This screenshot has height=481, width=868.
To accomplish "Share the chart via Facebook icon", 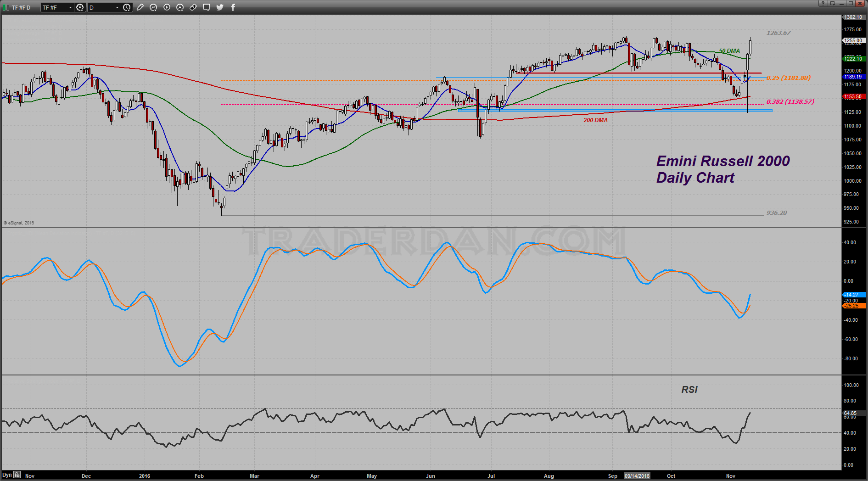I will point(233,7).
